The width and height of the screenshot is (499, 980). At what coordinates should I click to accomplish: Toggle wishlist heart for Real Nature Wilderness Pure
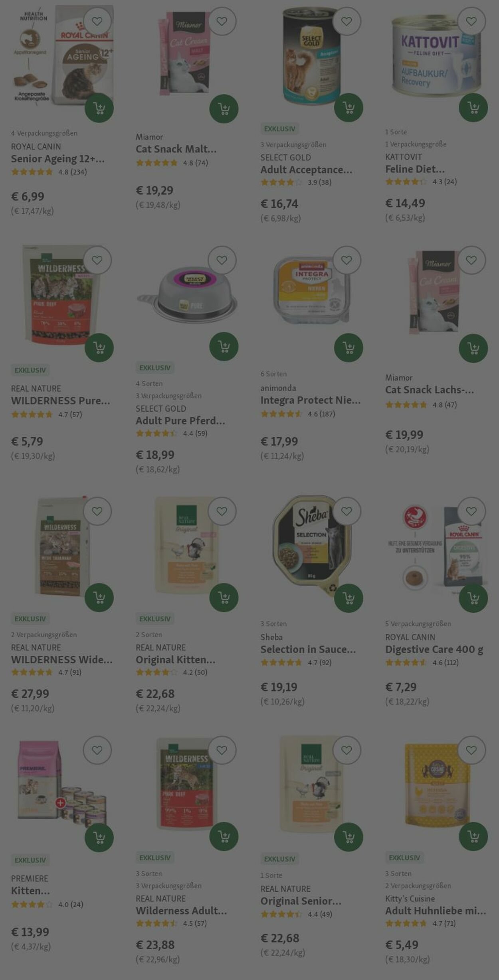[97, 260]
